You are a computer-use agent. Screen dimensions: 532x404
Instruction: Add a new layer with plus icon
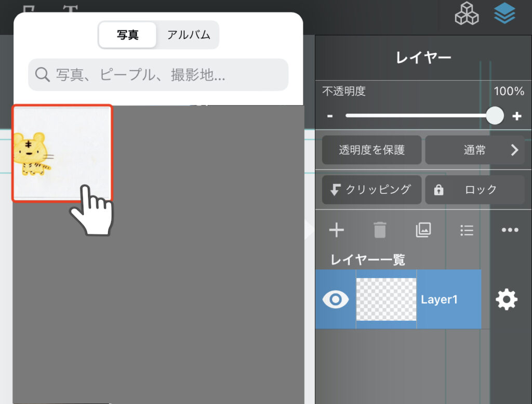337,230
